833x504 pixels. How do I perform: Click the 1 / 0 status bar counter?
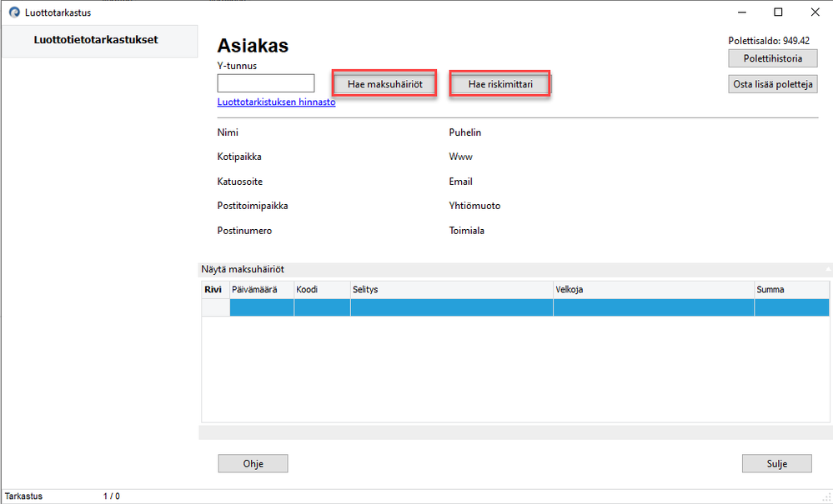coord(112,496)
